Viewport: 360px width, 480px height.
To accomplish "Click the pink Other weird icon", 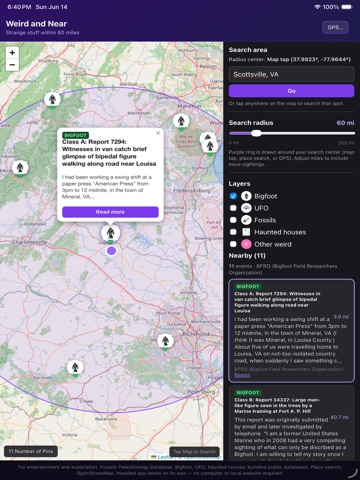I will pyautogui.click(x=246, y=244).
